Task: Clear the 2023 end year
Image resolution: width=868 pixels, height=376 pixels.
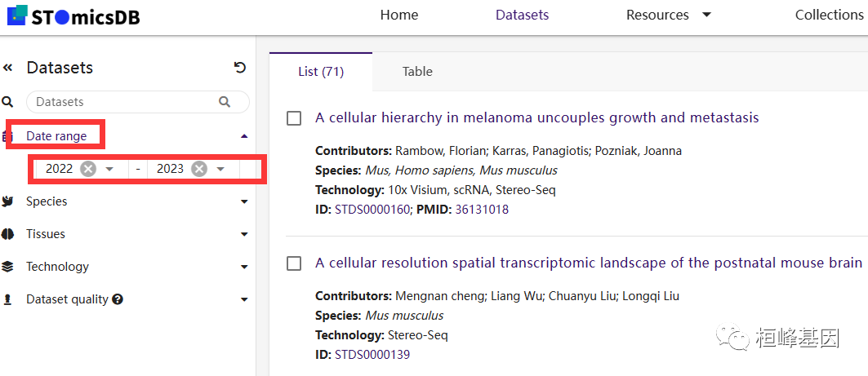Action: tap(198, 169)
